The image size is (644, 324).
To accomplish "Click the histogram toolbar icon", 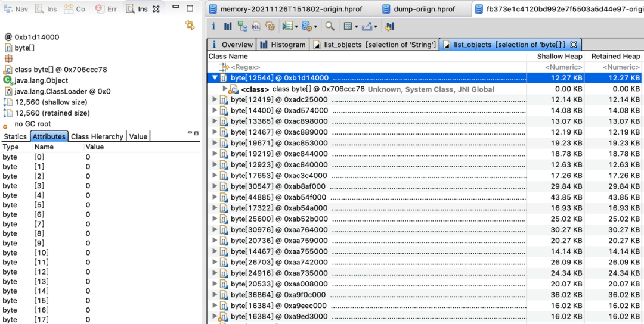I will click(x=228, y=26).
